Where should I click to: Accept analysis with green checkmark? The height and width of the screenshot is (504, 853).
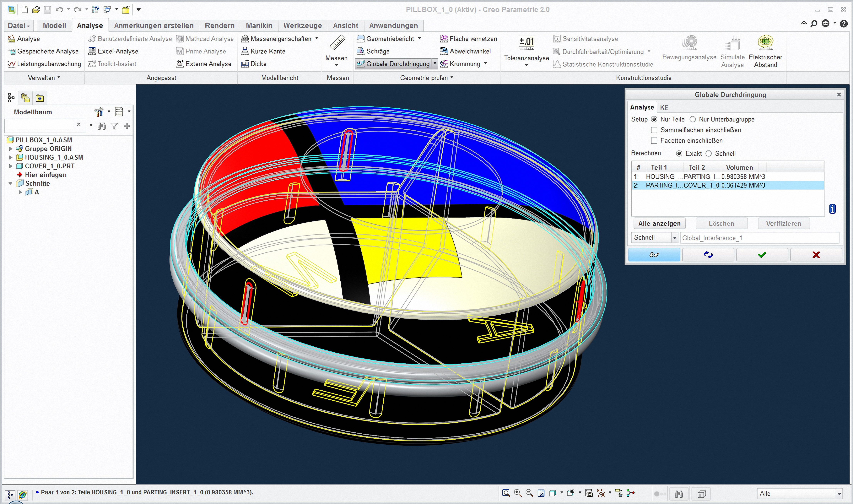(x=762, y=255)
